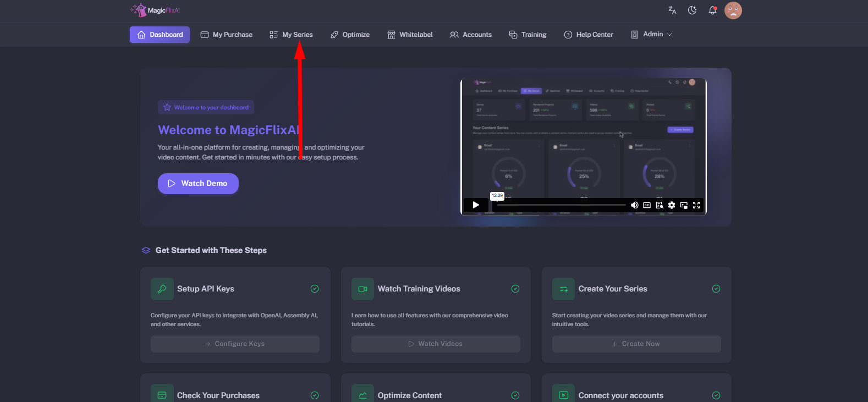The width and height of the screenshot is (868, 402).
Task: Mute the video volume speaker icon
Action: click(x=634, y=205)
